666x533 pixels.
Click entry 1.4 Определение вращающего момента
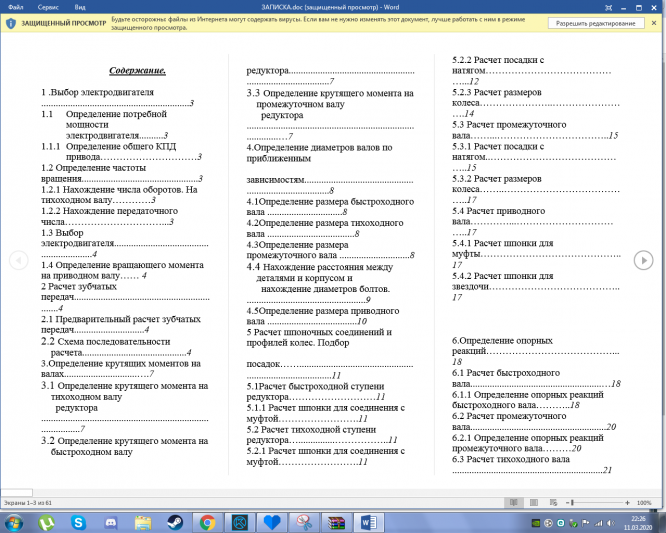click(122, 265)
